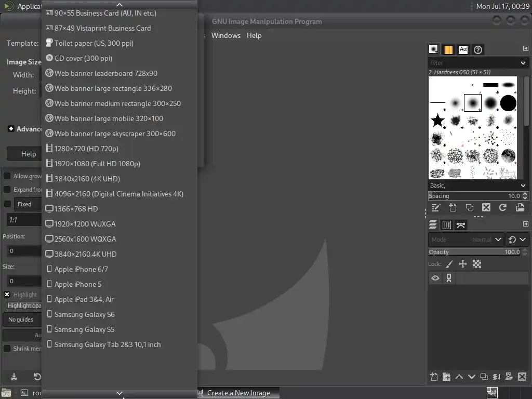Duplicate the selected brush
The image size is (532, 399).
pyautogui.click(x=469, y=208)
